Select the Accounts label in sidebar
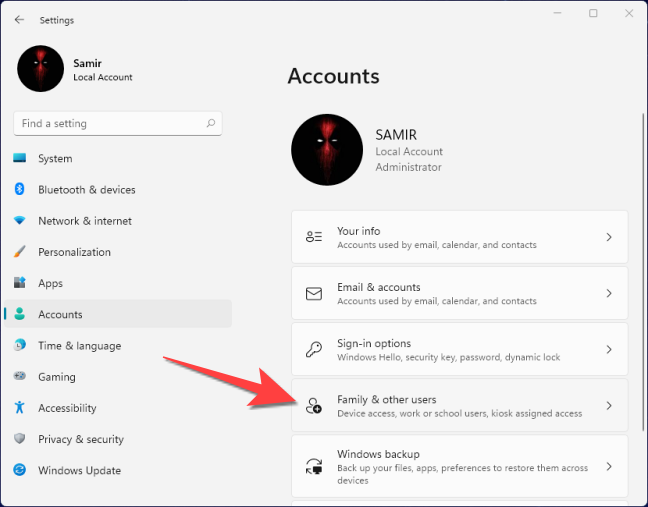 pos(60,314)
